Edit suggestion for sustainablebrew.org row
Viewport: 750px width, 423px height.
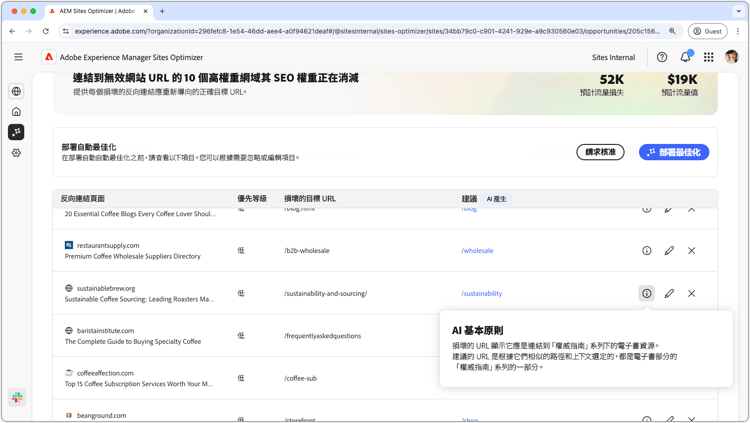pyautogui.click(x=669, y=293)
